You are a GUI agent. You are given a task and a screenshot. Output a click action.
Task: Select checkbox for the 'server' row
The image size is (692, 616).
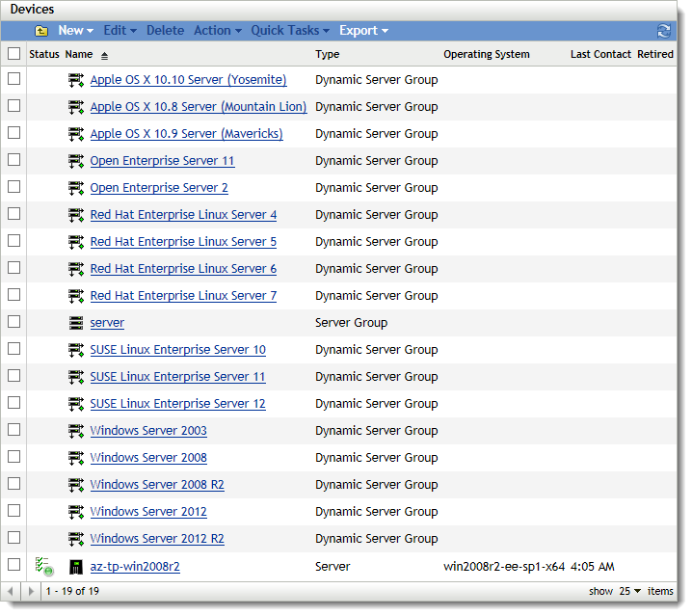tap(14, 321)
